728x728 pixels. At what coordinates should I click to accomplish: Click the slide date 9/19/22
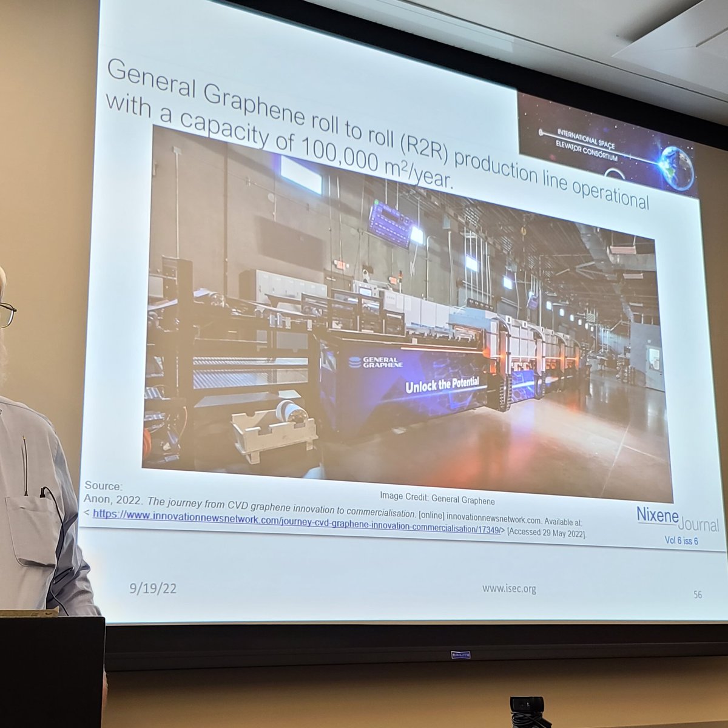[x=152, y=588]
